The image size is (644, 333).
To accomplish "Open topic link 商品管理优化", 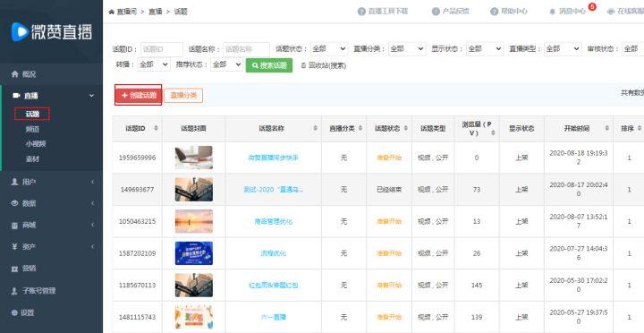I will [274, 222].
